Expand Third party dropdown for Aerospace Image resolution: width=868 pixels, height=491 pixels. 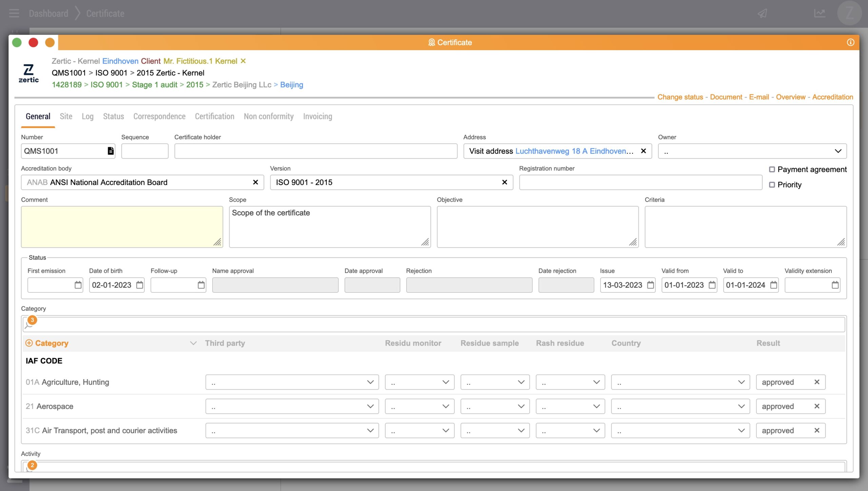[x=292, y=406]
